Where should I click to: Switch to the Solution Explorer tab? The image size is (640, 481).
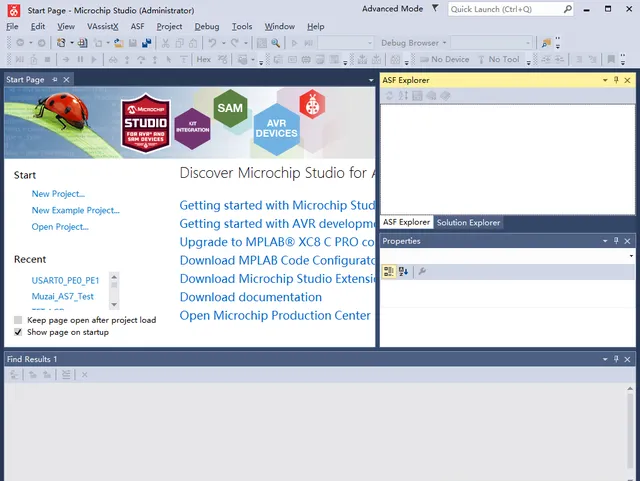[x=468, y=223]
